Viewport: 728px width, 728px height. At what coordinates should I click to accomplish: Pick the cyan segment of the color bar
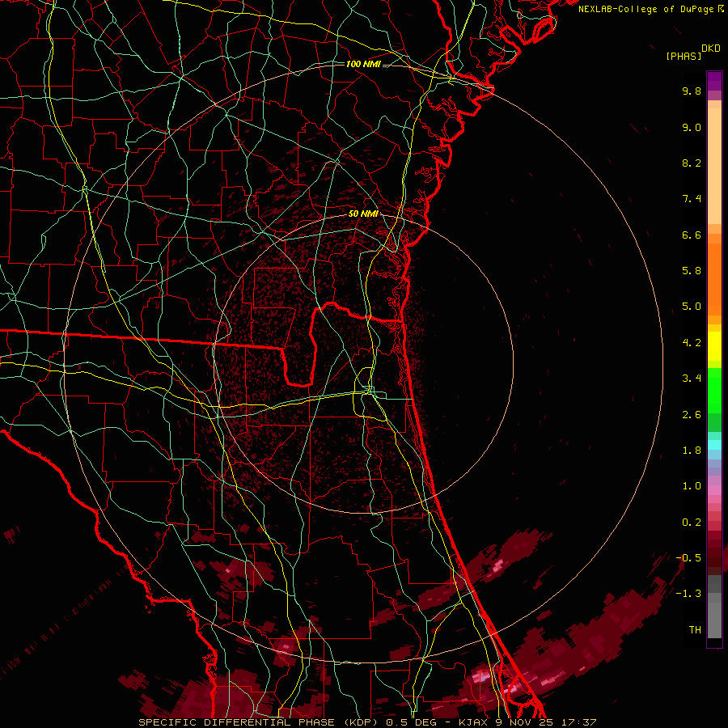click(x=714, y=445)
